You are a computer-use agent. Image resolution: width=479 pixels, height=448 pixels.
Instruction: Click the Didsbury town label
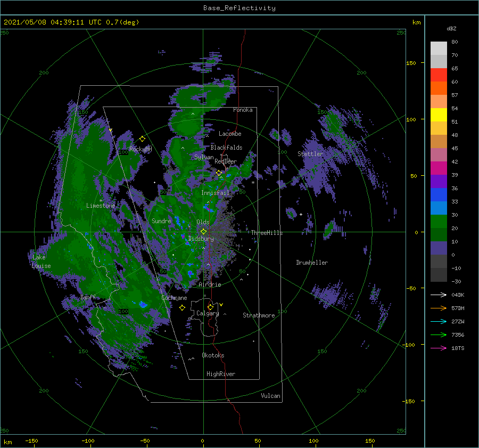[x=201, y=239]
